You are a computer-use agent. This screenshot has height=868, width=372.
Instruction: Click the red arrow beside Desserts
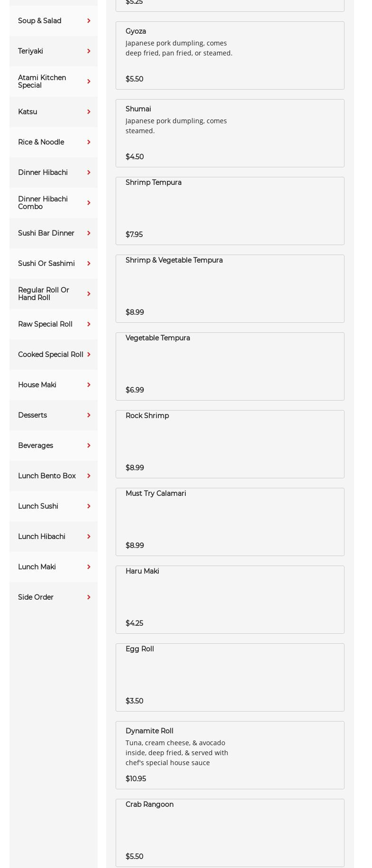click(89, 415)
